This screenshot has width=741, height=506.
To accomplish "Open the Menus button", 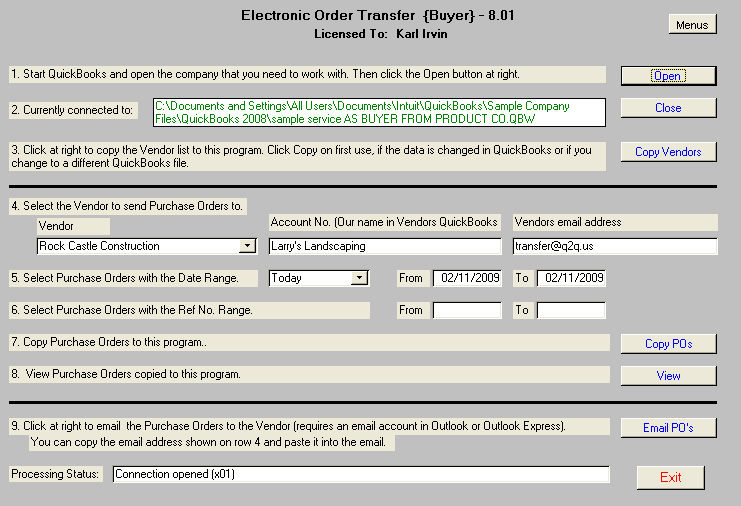I will point(692,25).
